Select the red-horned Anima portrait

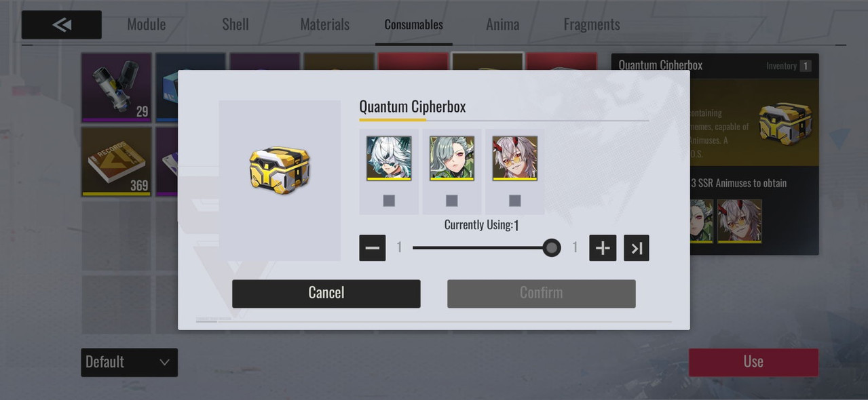pos(515,158)
